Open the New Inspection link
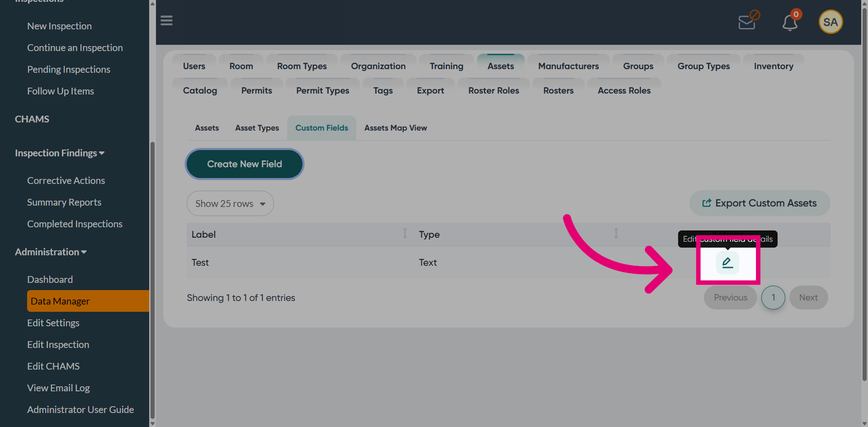868x427 pixels. [59, 26]
